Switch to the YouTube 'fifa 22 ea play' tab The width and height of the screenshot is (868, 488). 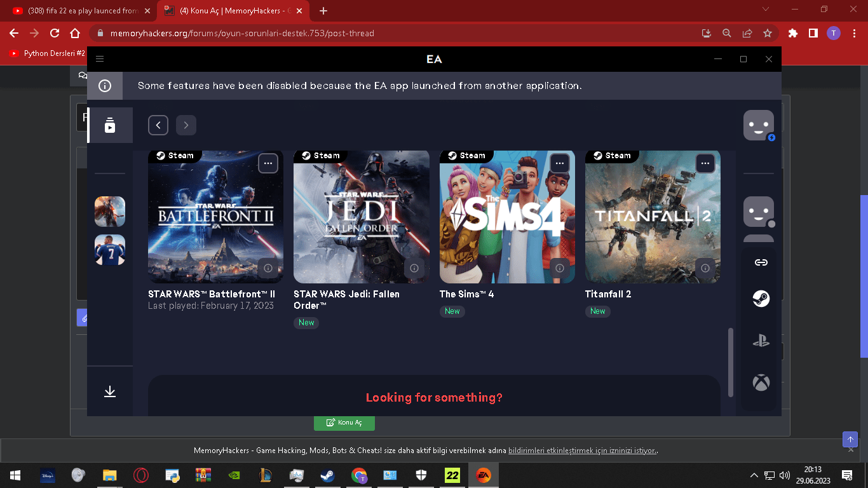(83, 11)
